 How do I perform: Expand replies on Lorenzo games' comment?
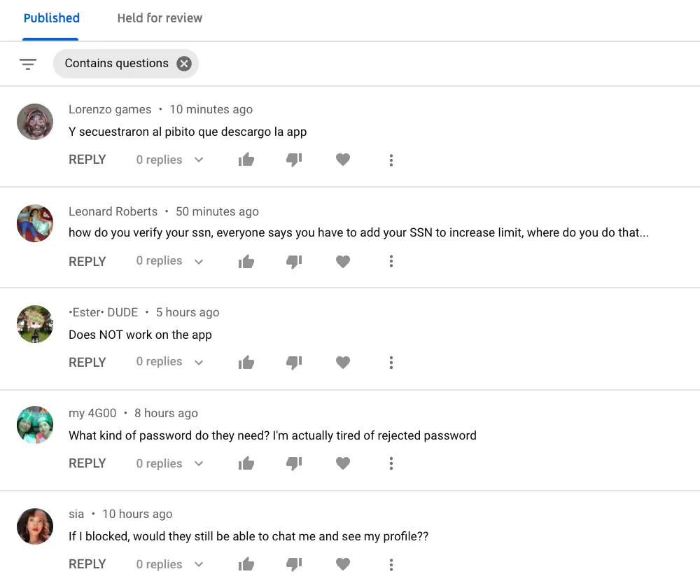point(199,160)
